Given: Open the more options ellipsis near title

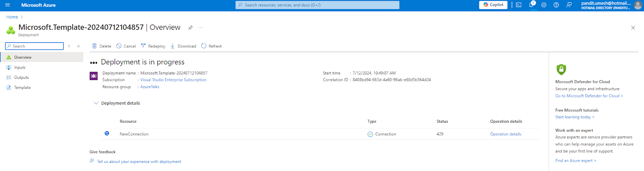Looking at the screenshot, I should pos(200,27).
